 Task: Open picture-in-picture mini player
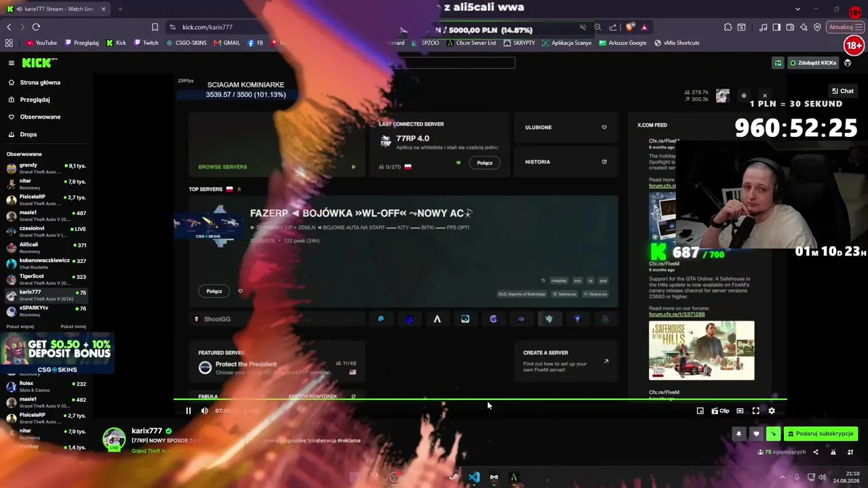pos(701,411)
